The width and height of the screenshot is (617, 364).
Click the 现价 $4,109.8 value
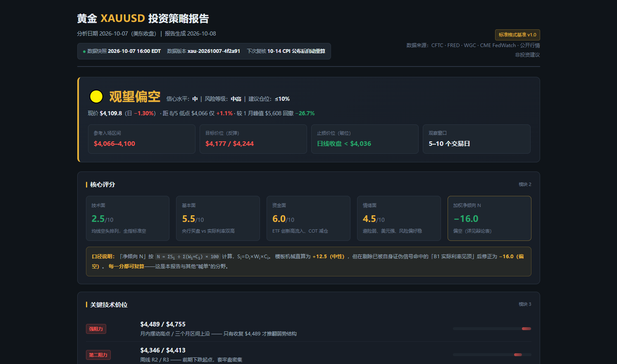click(105, 113)
